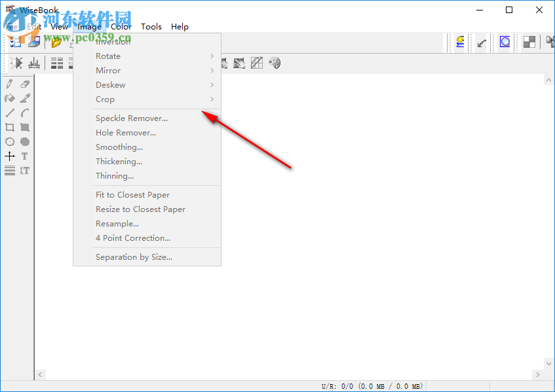
Task: Select the Paint bucket fill tool
Action: tap(10, 98)
